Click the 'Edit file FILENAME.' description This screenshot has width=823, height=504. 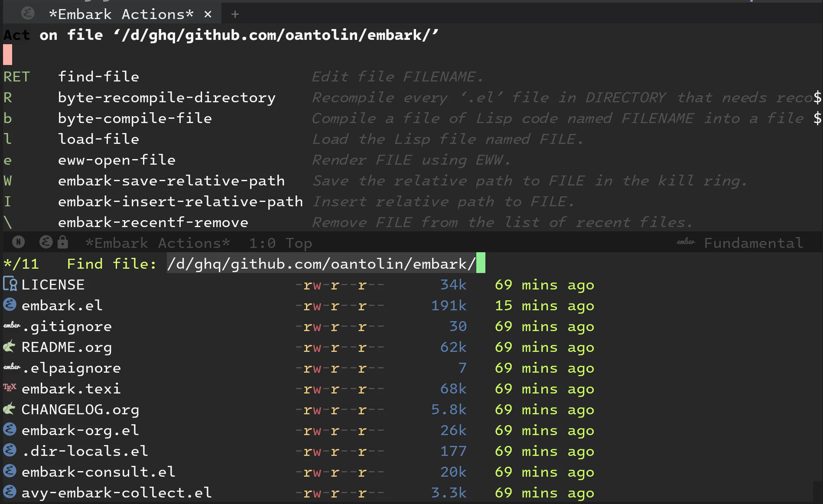point(397,77)
